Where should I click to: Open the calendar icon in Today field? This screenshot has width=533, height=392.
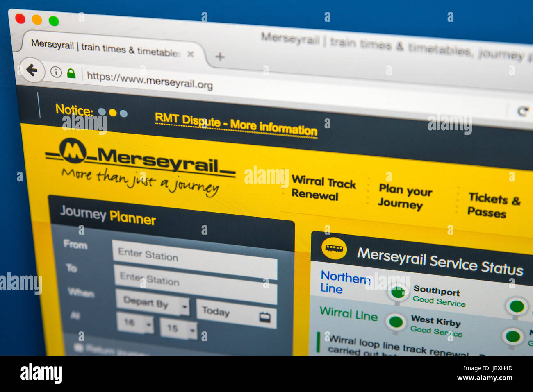click(x=265, y=317)
